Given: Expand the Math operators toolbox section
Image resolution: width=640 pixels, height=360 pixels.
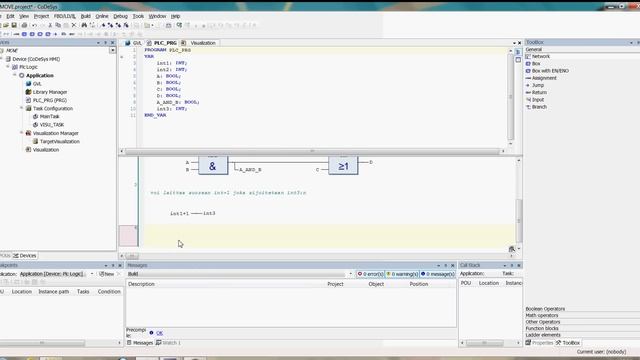Looking at the screenshot, I should coord(582,316).
